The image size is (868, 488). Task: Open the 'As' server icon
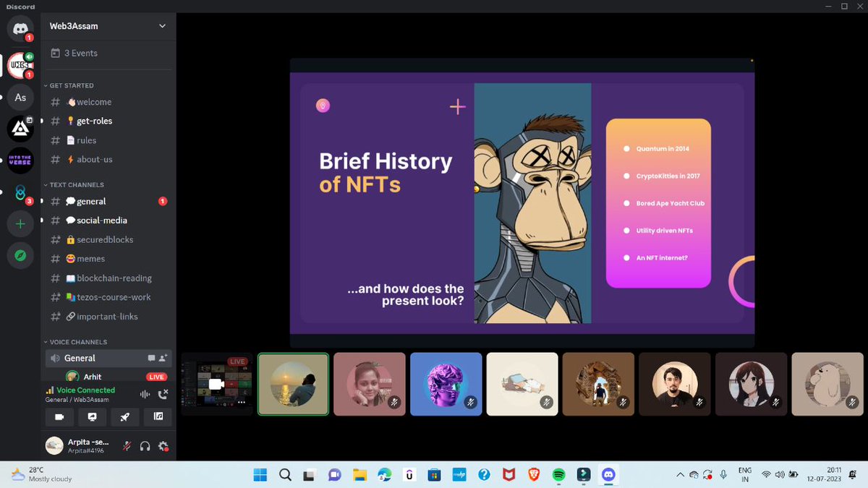tap(20, 97)
